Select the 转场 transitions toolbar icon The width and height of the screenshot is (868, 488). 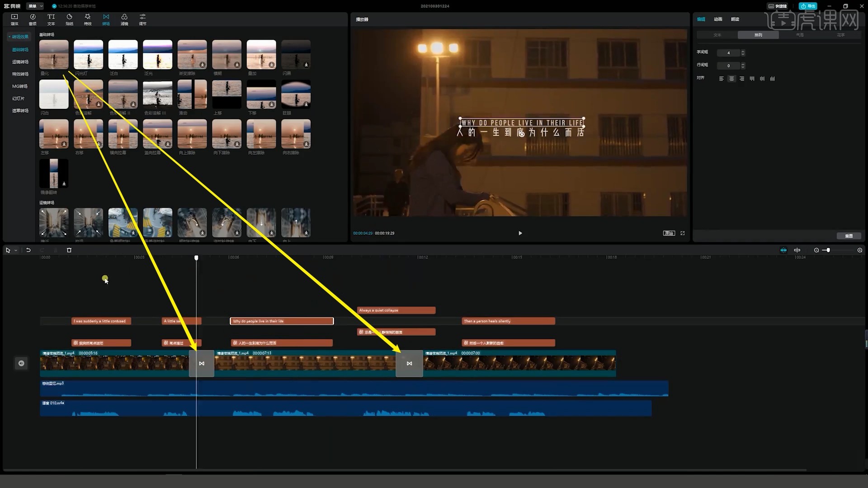pyautogui.click(x=106, y=19)
